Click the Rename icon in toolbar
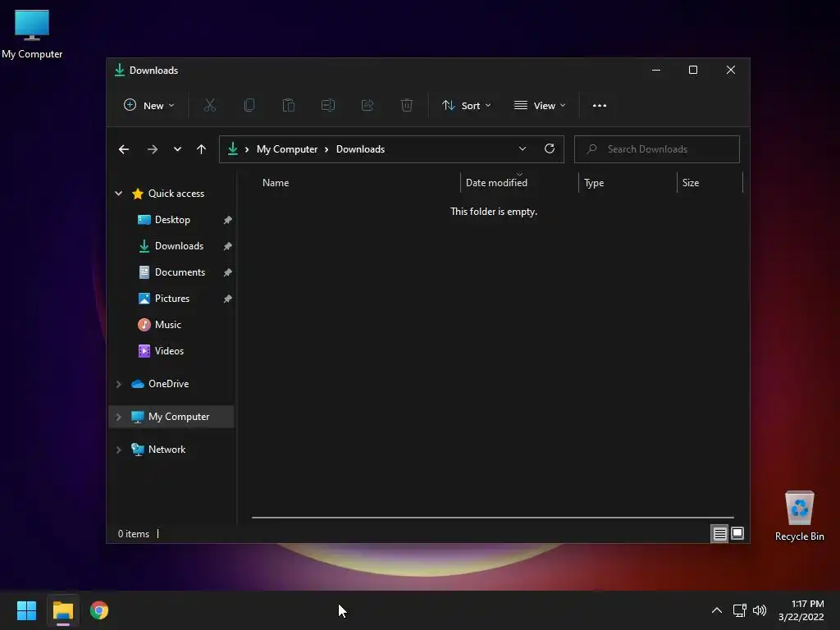The height and width of the screenshot is (630, 840). [x=328, y=106]
